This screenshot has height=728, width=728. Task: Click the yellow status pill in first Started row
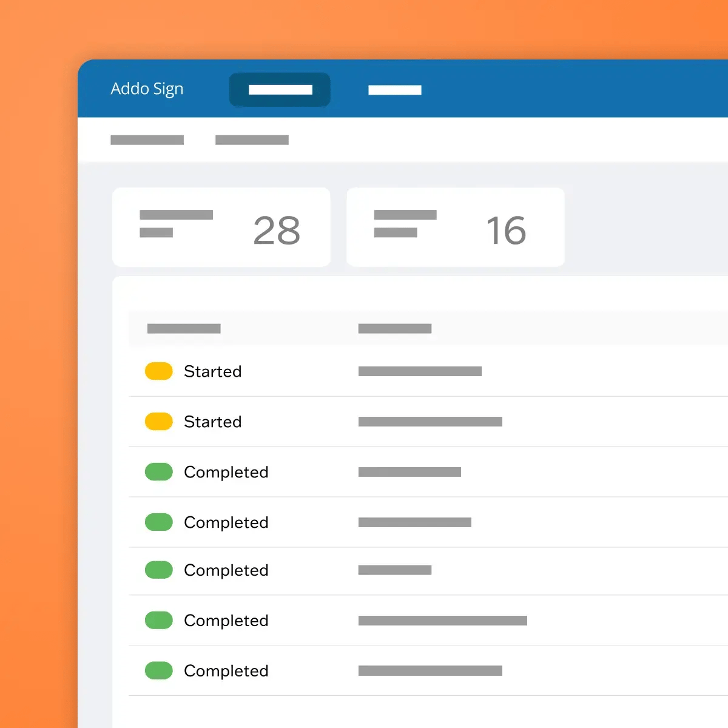pos(159,371)
